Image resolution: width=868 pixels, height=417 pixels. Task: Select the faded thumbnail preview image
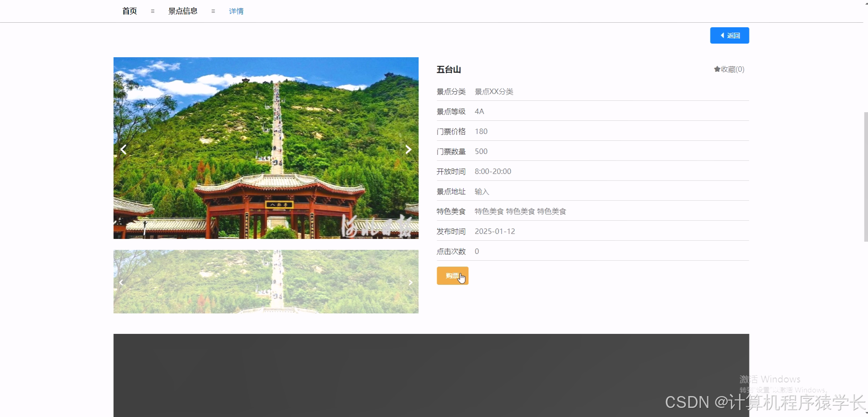pos(266,282)
